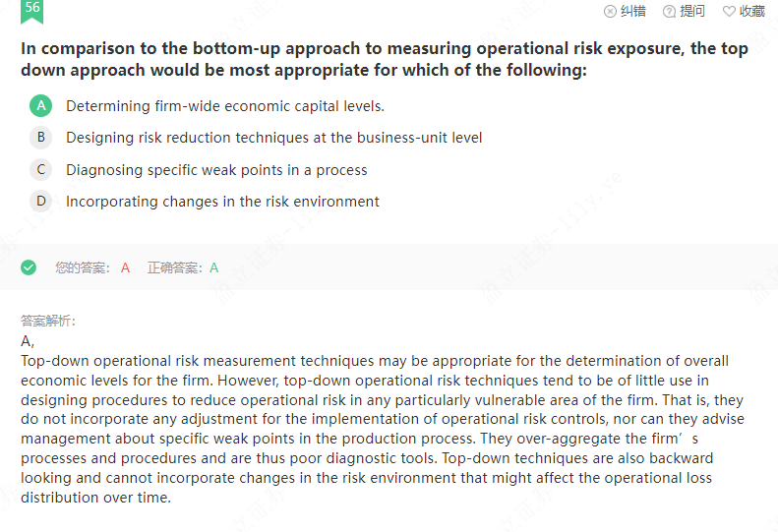
Task: Click the 提问 ask question link text
Action: [x=692, y=11]
